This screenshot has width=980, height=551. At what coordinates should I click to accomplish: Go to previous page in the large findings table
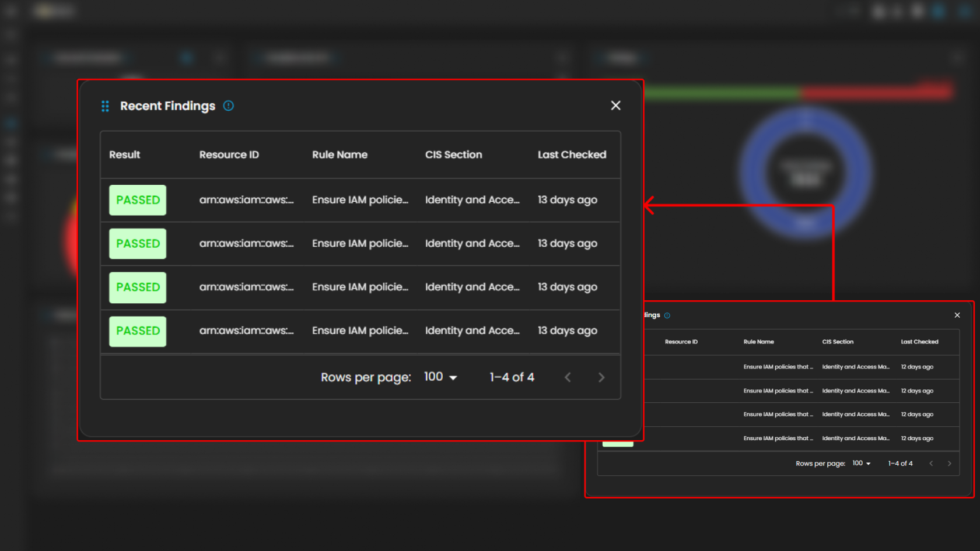pyautogui.click(x=568, y=378)
